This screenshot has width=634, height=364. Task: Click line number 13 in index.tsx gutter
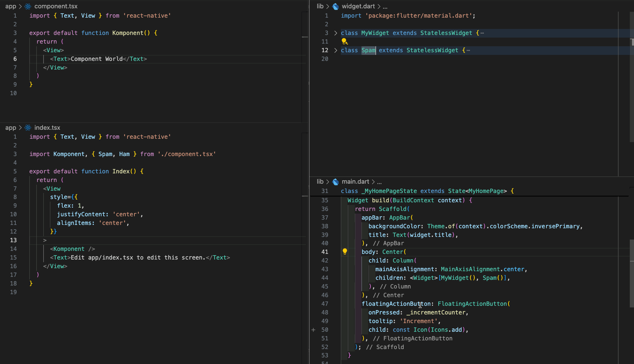click(13, 240)
